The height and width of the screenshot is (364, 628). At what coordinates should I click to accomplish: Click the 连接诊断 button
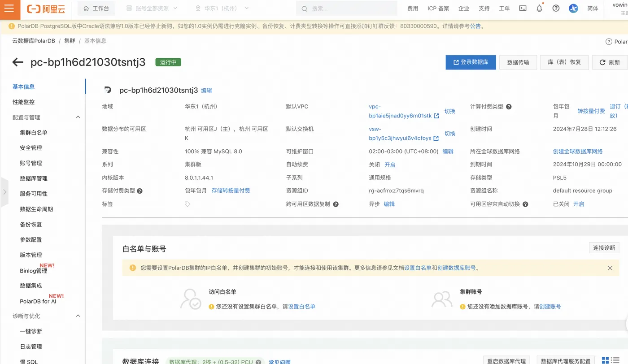tap(604, 248)
